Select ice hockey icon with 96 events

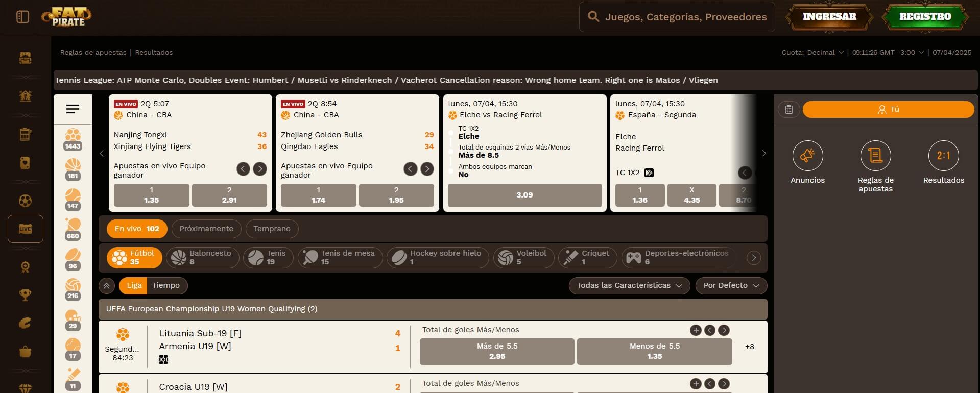click(x=73, y=259)
